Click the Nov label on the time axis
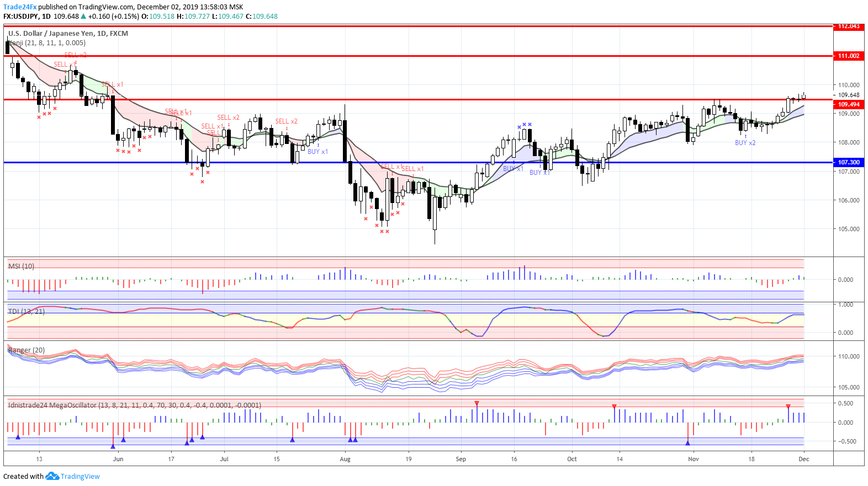The width and height of the screenshot is (868, 486). pyautogui.click(x=694, y=459)
